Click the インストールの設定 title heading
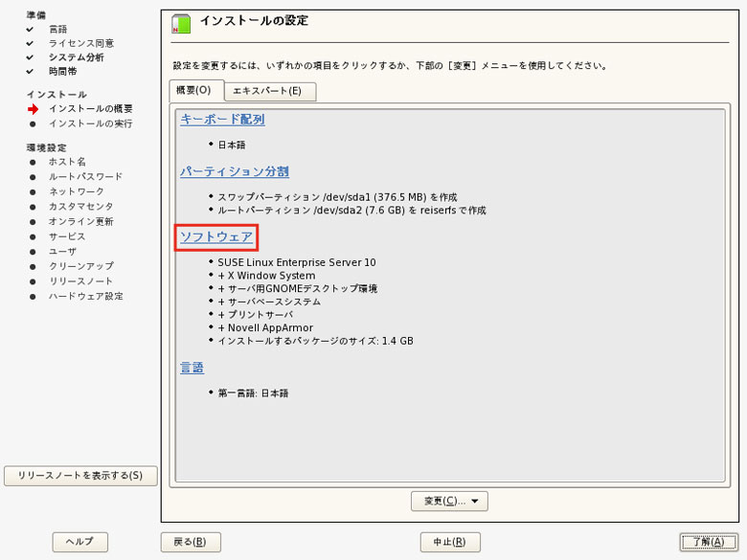 click(254, 20)
